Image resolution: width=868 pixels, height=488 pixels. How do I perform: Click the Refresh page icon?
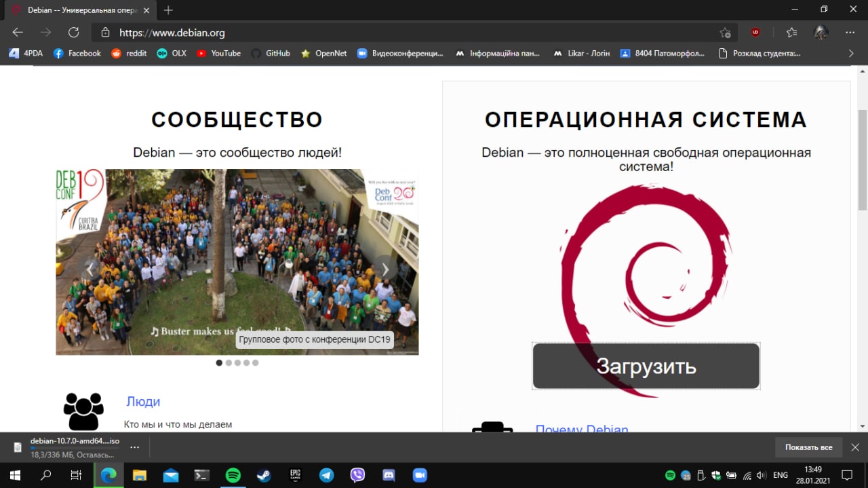(x=74, y=32)
